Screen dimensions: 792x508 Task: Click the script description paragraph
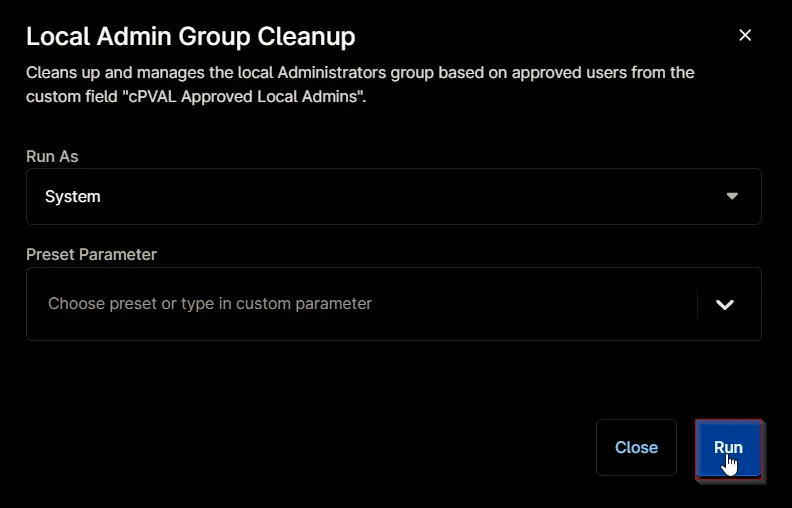pyautogui.click(x=360, y=84)
